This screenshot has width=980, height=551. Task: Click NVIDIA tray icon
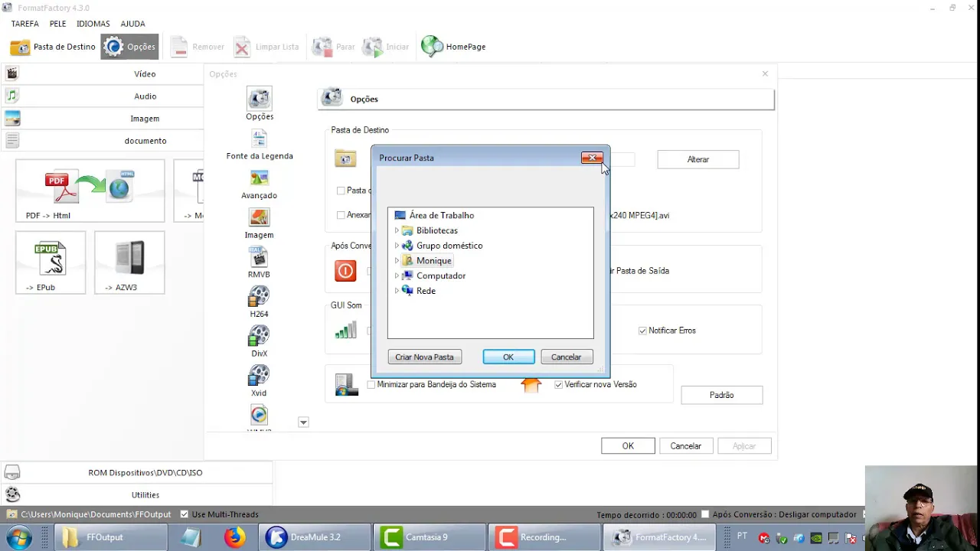pyautogui.click(x=816, y=538)
